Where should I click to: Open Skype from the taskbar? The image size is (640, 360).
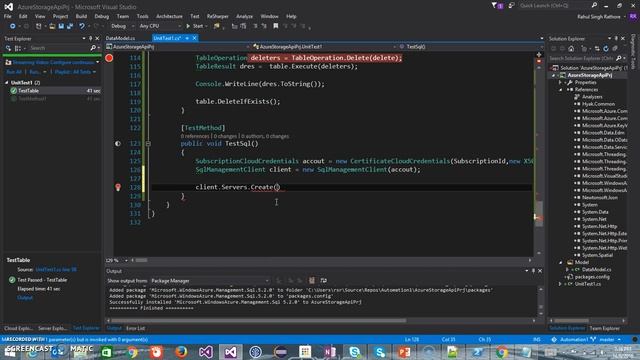(x=355, y=352)
